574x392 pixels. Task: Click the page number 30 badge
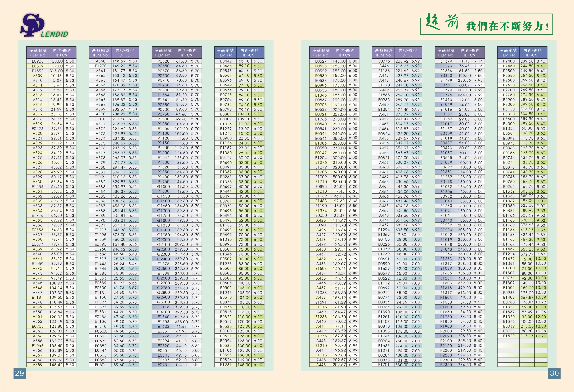coord(554,373)
